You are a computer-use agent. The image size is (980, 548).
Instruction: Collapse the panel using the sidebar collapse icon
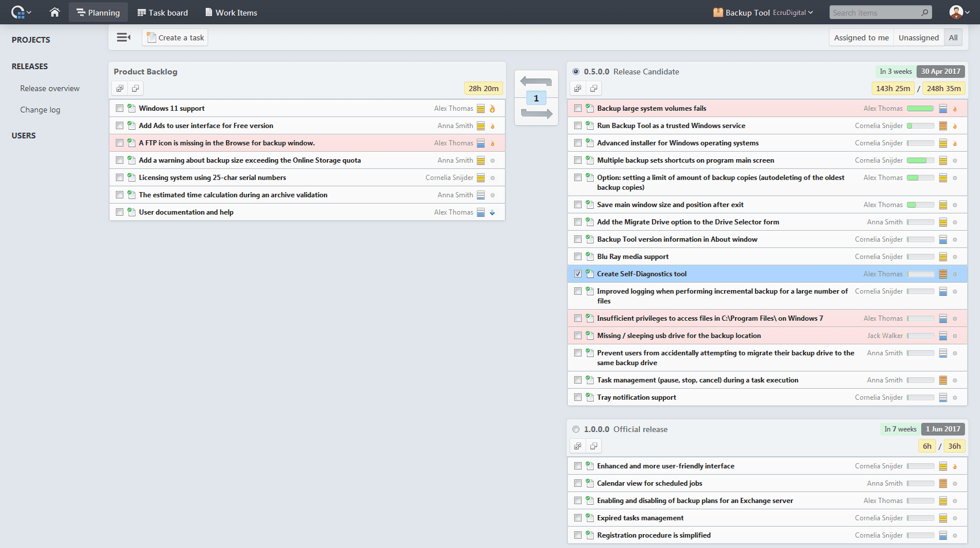point(123,37)
